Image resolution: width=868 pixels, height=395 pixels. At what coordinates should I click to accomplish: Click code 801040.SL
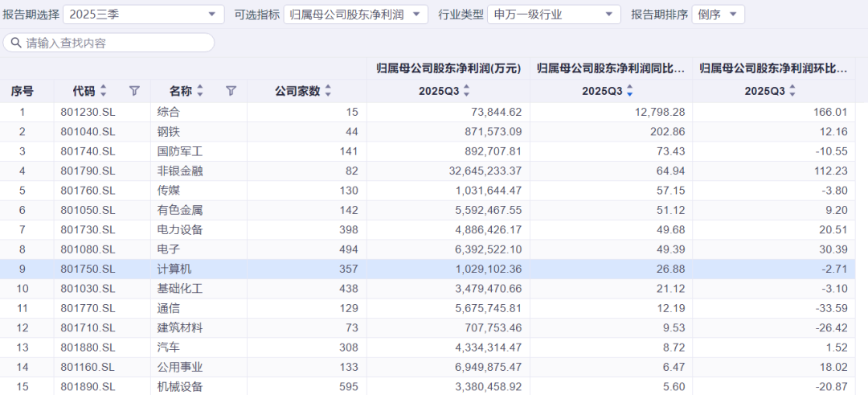(x=88, y=132)
